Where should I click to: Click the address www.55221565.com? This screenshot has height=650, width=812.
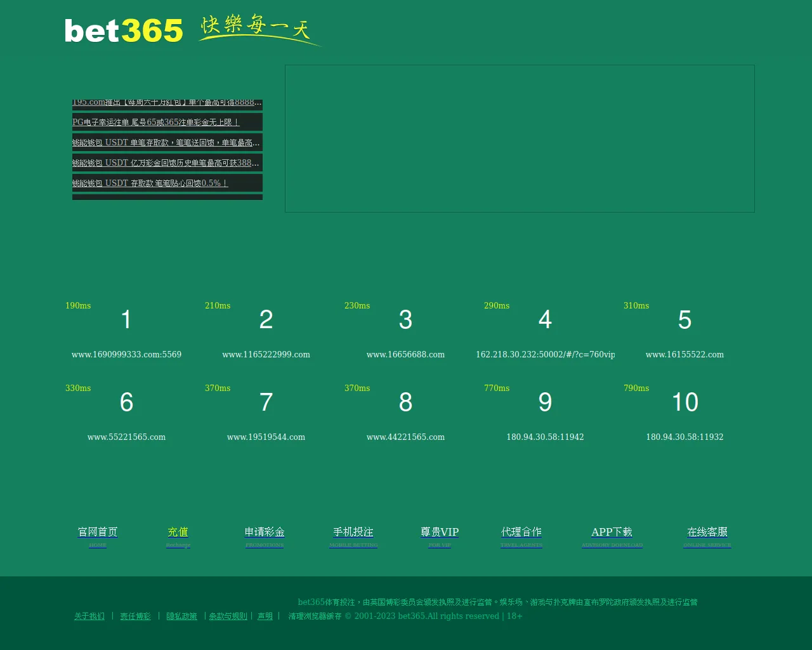coord(126,437)
